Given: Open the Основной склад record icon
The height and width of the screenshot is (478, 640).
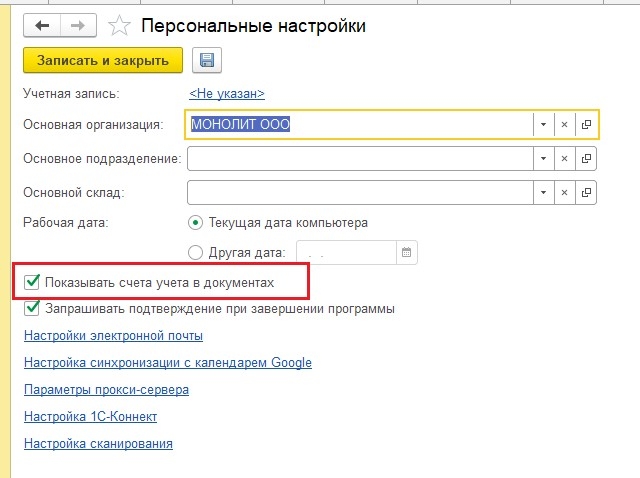Looking at the screenshot, I should click(586, 192).
